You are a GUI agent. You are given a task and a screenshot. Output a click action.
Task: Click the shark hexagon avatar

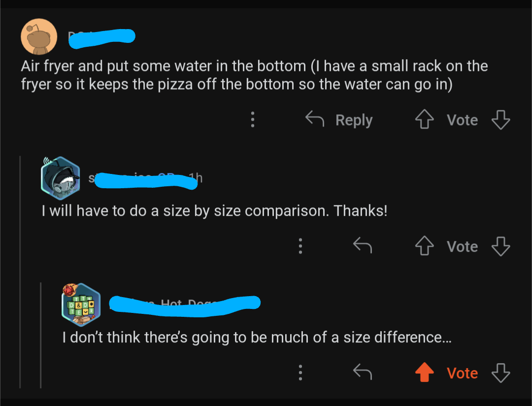click(x=60, y=177)
